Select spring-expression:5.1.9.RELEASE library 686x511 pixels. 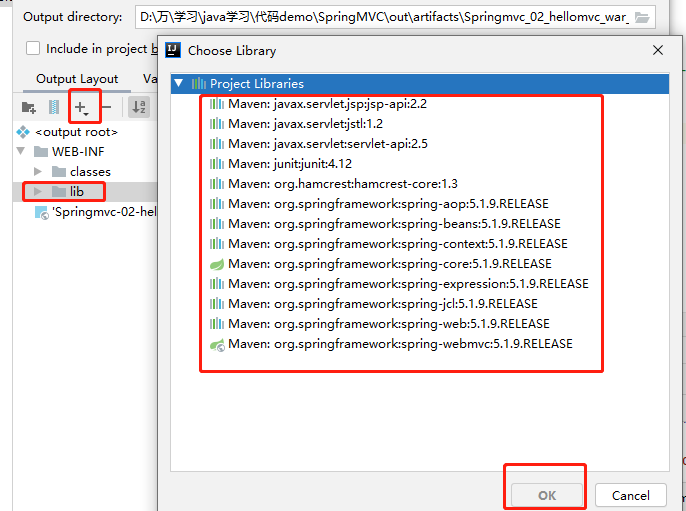[408, 284]
